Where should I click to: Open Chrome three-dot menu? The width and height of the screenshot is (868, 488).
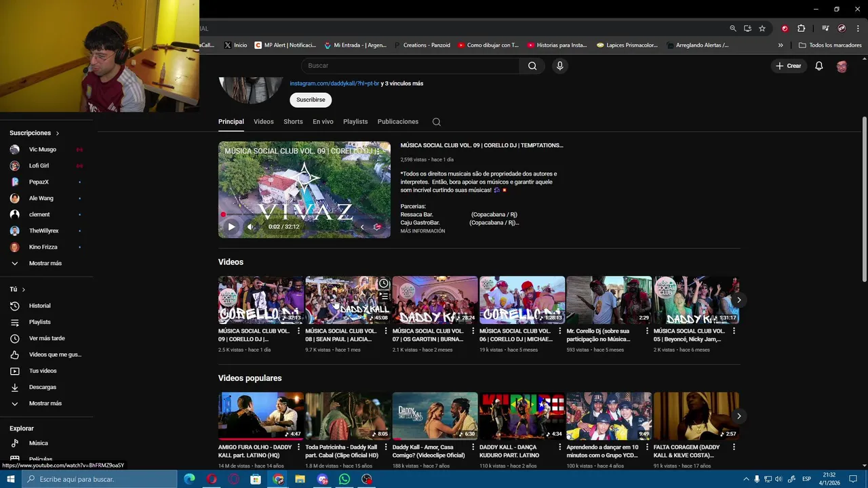857,28
